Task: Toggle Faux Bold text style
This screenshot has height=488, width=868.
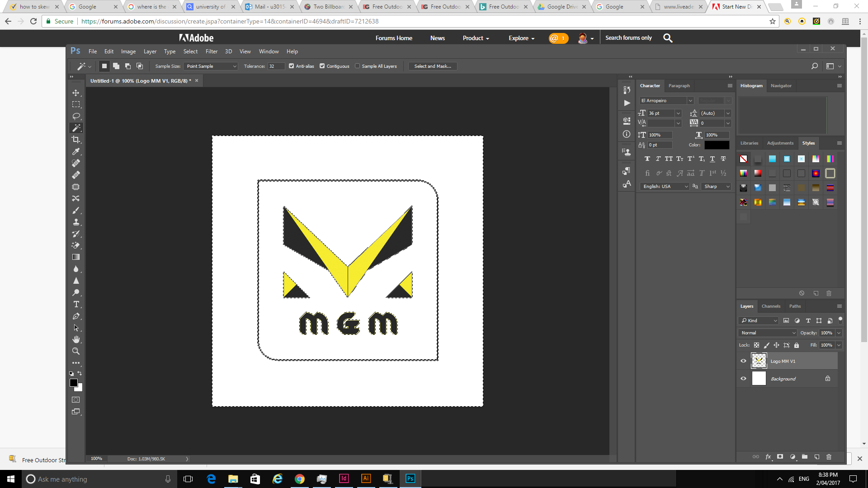Action: click(x=647, y=159)
